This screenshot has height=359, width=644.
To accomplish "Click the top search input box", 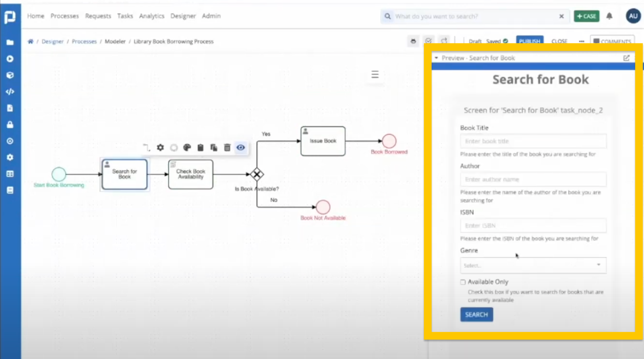I will coord(475,16).
